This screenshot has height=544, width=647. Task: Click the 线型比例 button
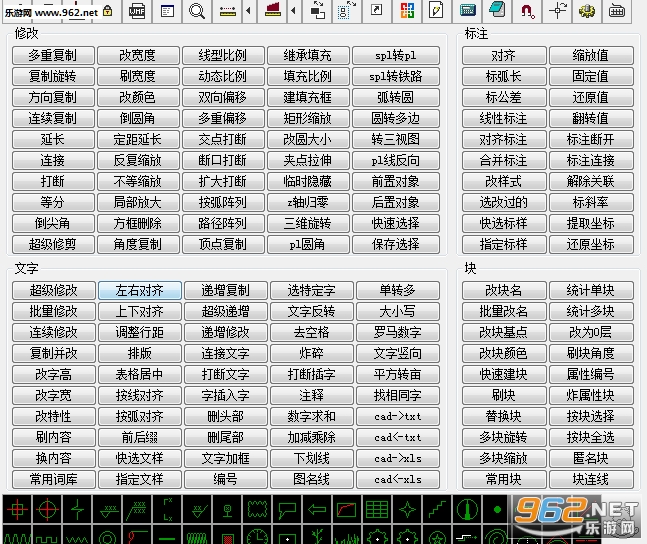pyautogui.click(x=223, y=55)
